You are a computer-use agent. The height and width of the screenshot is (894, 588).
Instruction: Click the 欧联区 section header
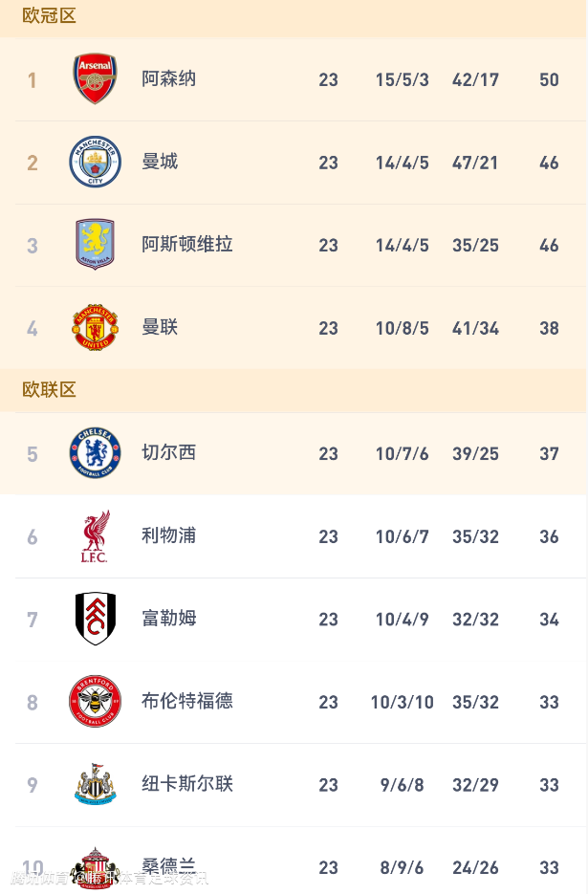[49, 390]
